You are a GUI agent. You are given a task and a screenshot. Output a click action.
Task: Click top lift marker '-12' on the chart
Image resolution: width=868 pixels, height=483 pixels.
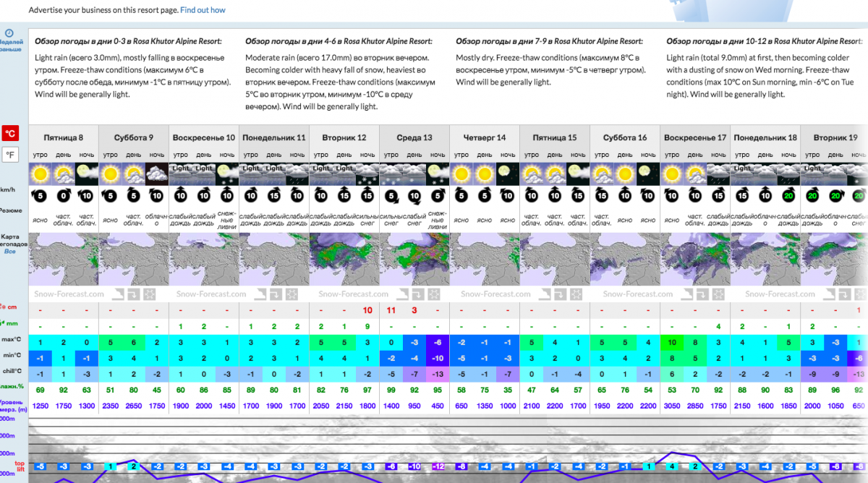[x=438, y=466]
